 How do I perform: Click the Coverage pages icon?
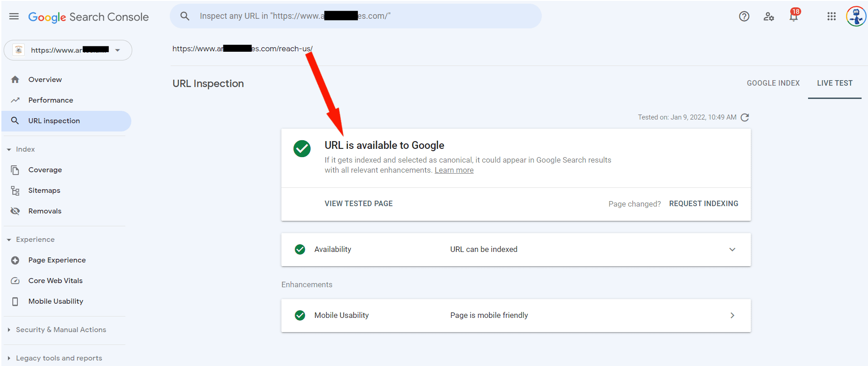coord(15,170)
